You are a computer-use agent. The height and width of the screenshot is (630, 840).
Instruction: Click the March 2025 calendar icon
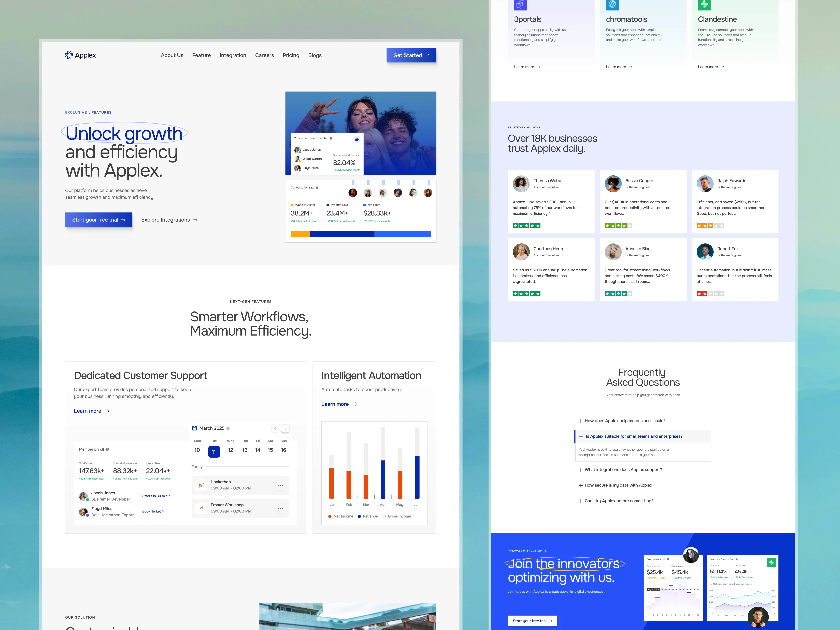(x=194, y=428)
